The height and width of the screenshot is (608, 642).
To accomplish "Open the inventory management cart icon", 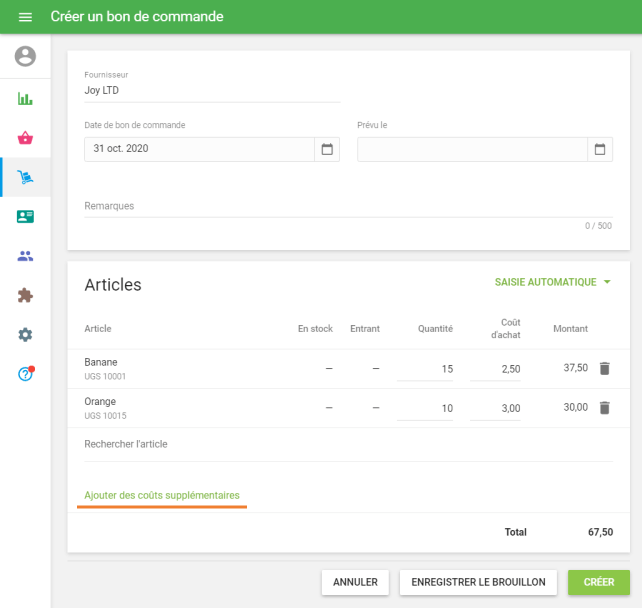I will [25, 177].
